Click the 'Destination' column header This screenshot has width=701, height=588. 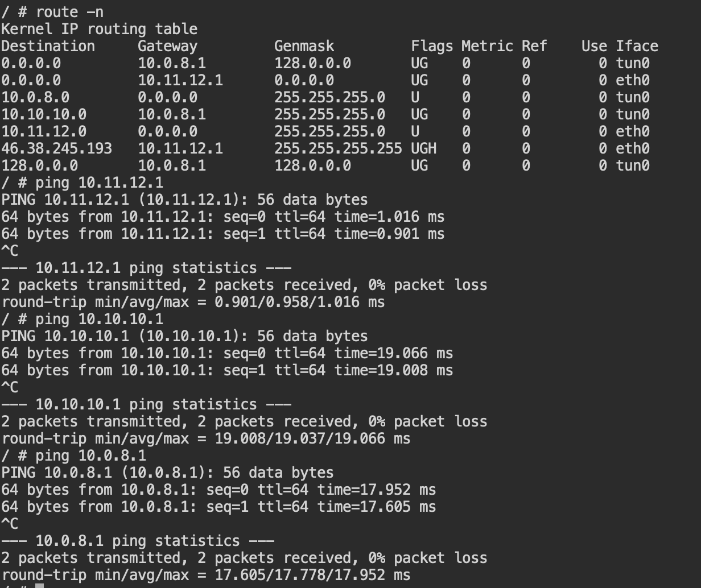(x=48, y=46)
